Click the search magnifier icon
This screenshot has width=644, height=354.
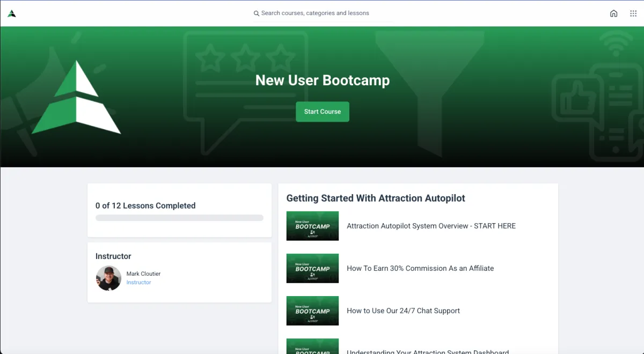[x=257, y=13]
